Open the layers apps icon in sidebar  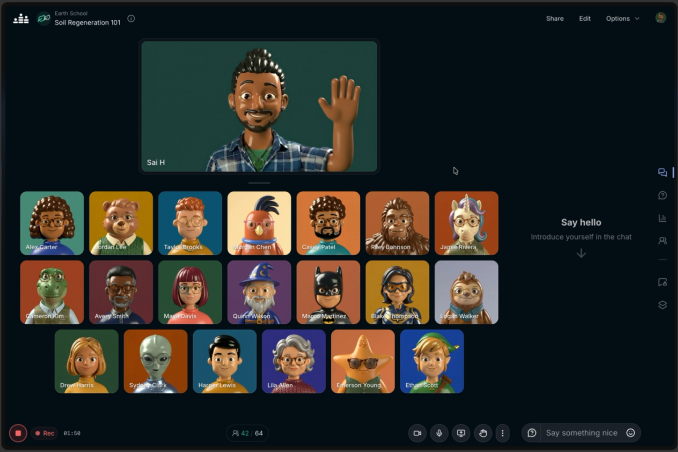[662, 305]
